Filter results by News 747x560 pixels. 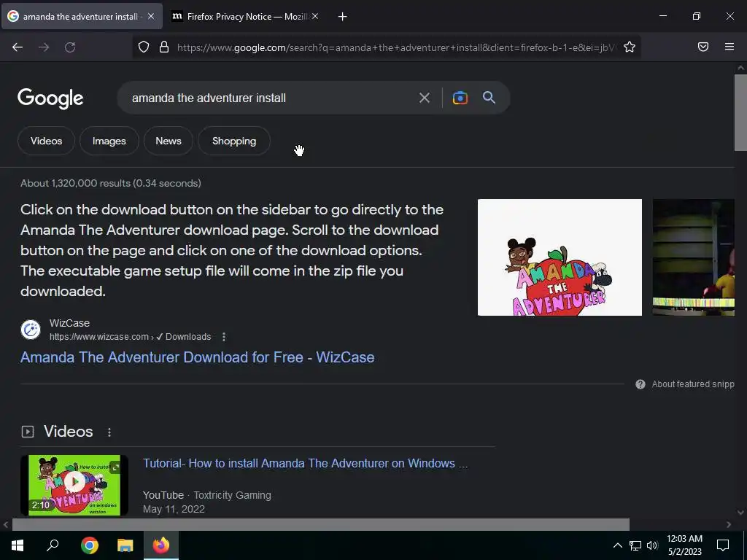(169, 141)
